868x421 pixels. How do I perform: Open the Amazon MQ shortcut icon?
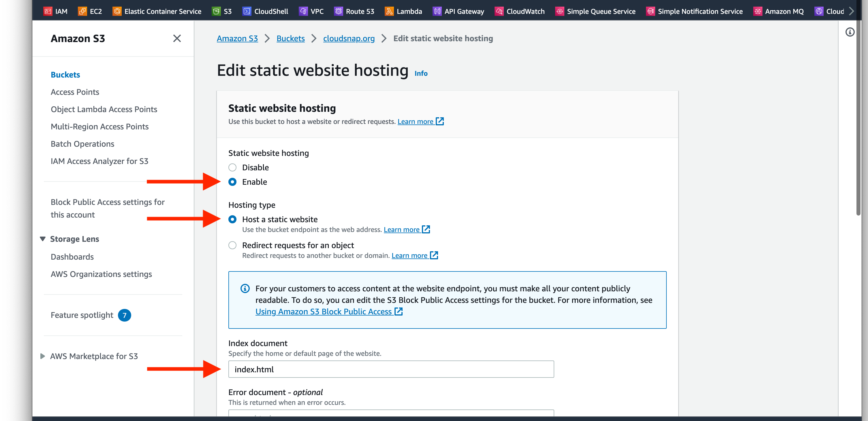(x=758, y=11)
